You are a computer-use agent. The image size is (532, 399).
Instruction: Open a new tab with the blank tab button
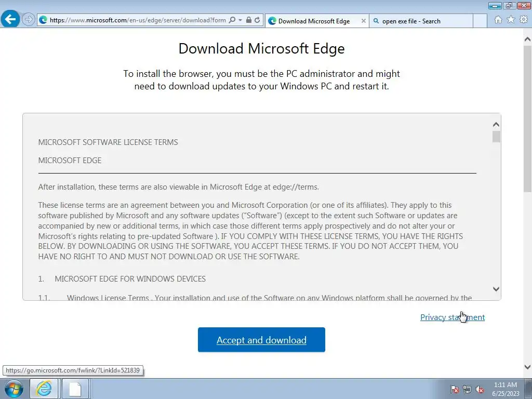(x=480, y=21)
